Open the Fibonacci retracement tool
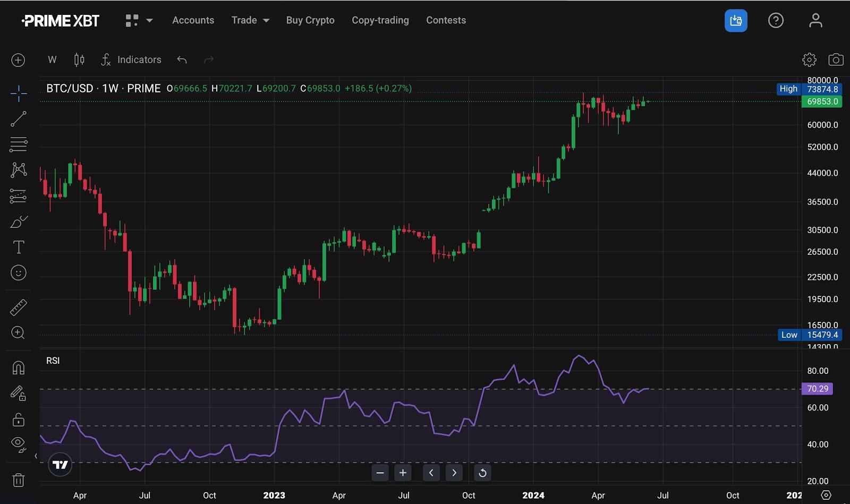This screenshot has width=850, height=504. (x=18, y=144)
